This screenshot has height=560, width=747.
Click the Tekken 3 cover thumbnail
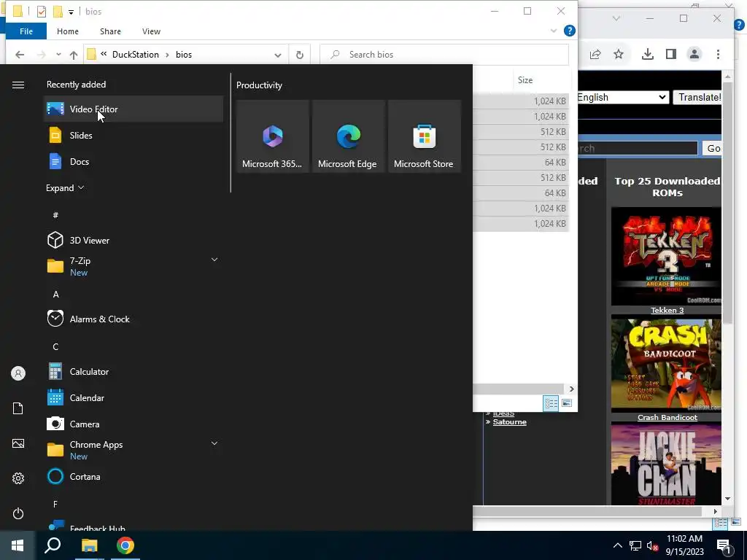click(666, 256)
